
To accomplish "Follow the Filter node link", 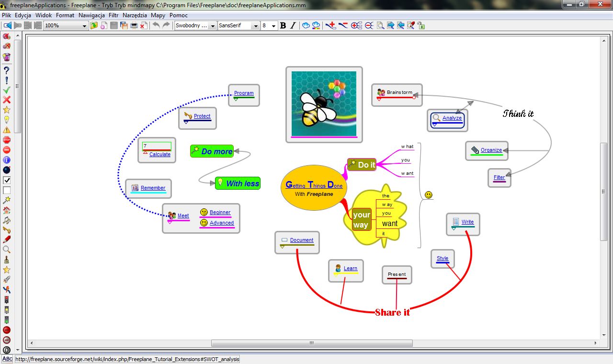I will pyautogui.click(x=499, y=177).
